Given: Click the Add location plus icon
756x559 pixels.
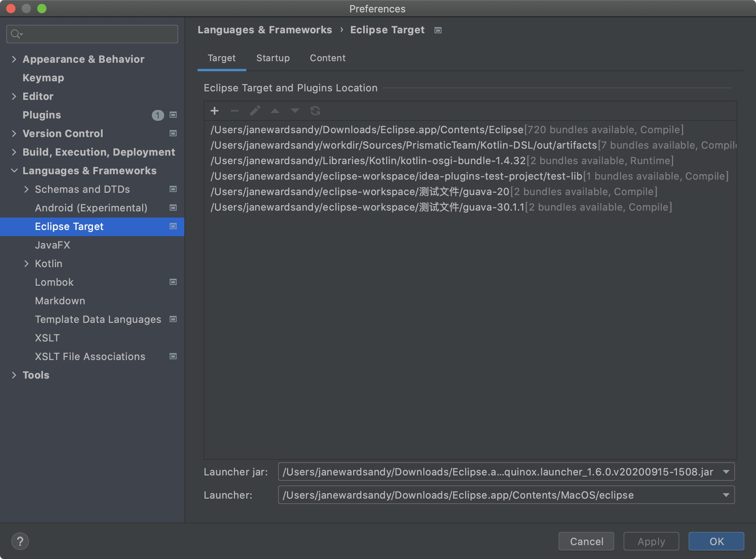Looking at the screenshot, I should (x=215, y=111).
